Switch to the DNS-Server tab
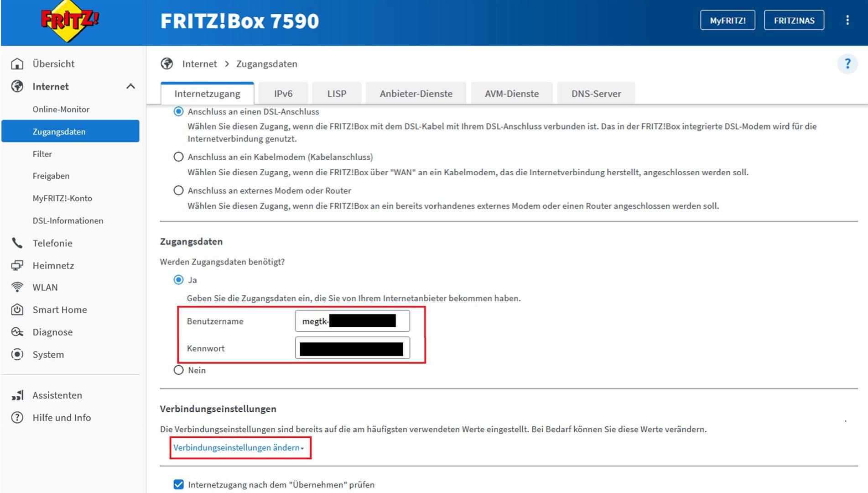Screen dimensions: 868x493 coord(596,94)
